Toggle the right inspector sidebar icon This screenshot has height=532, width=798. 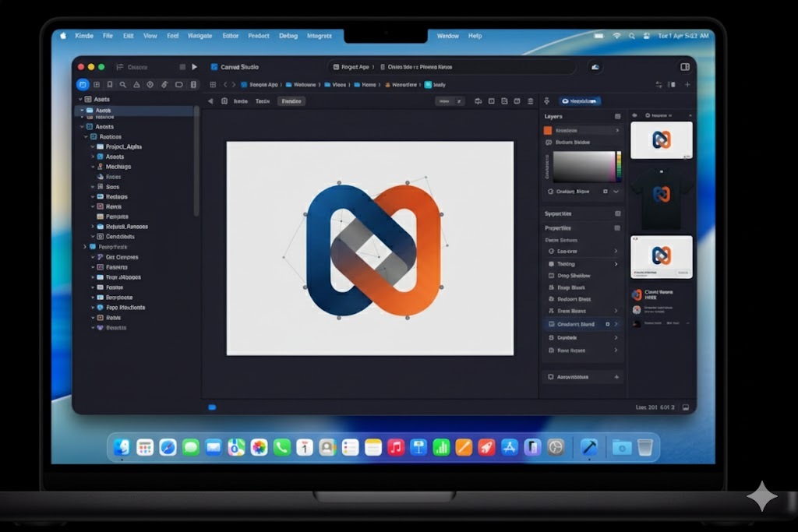(x=685, y=67)
